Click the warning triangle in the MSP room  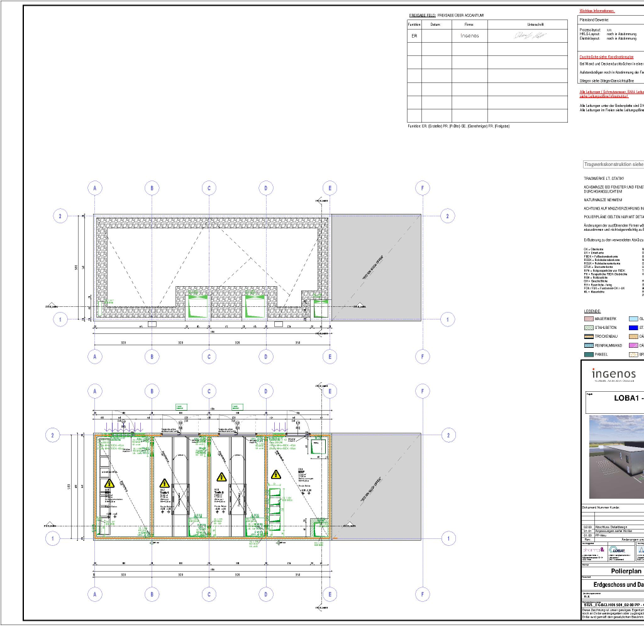tap(275, 475)
